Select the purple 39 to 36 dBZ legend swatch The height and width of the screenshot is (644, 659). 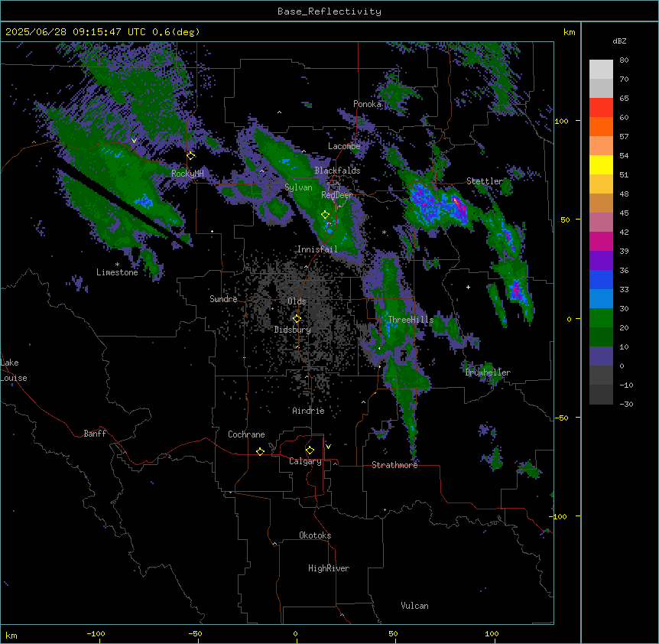(x=601, y=261)
